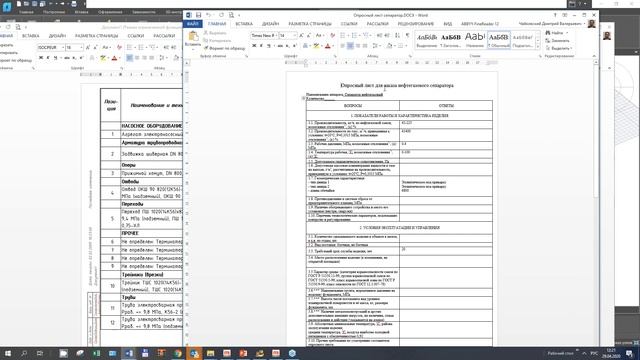This screenshot has width=640, height=360.
Task: Open ДИЗАЙН tab in front Word window
Action: pyautogui.click(x=270, y=24)
